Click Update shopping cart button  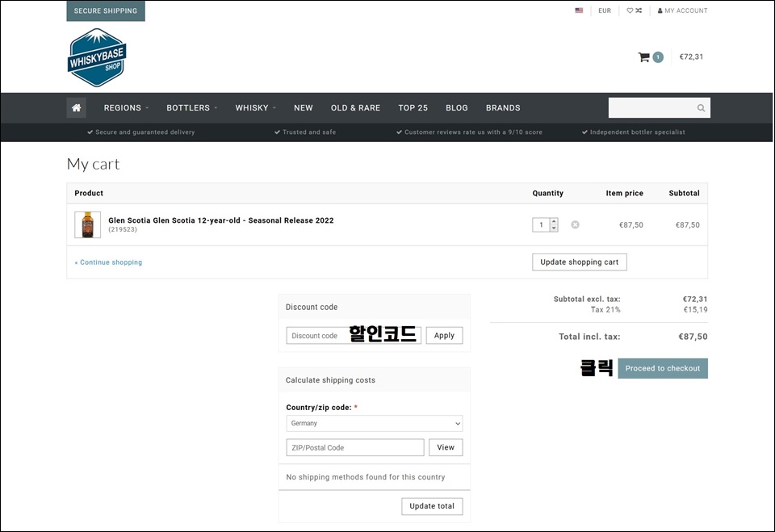pos(580,262)
